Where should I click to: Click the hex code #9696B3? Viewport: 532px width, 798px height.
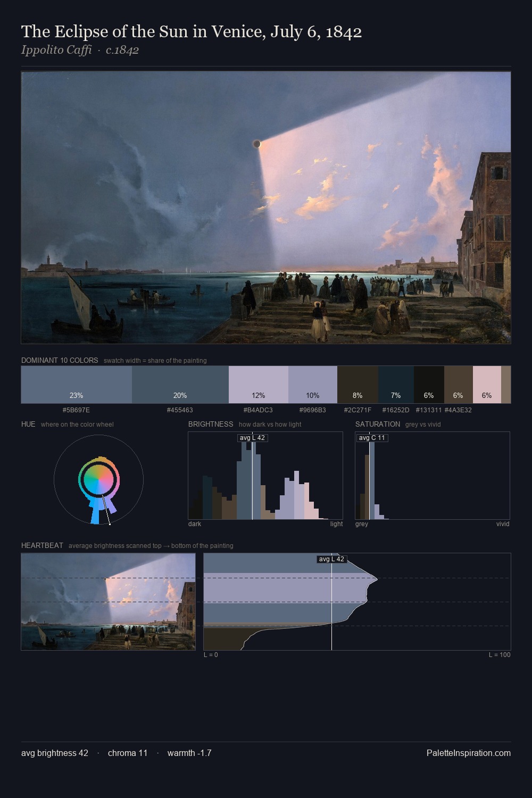pos(312,410)
